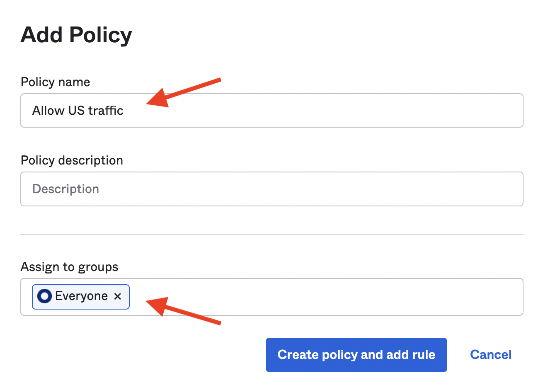The image size is (543, 392).
Task: Click the Policy description label
Action: [x=71, y=160]
